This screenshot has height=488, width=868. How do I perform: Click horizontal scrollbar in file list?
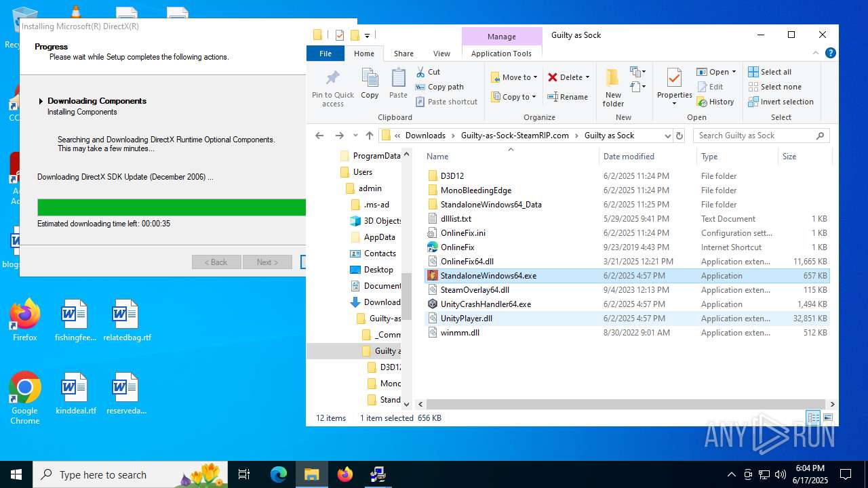(x=625, y=404)
